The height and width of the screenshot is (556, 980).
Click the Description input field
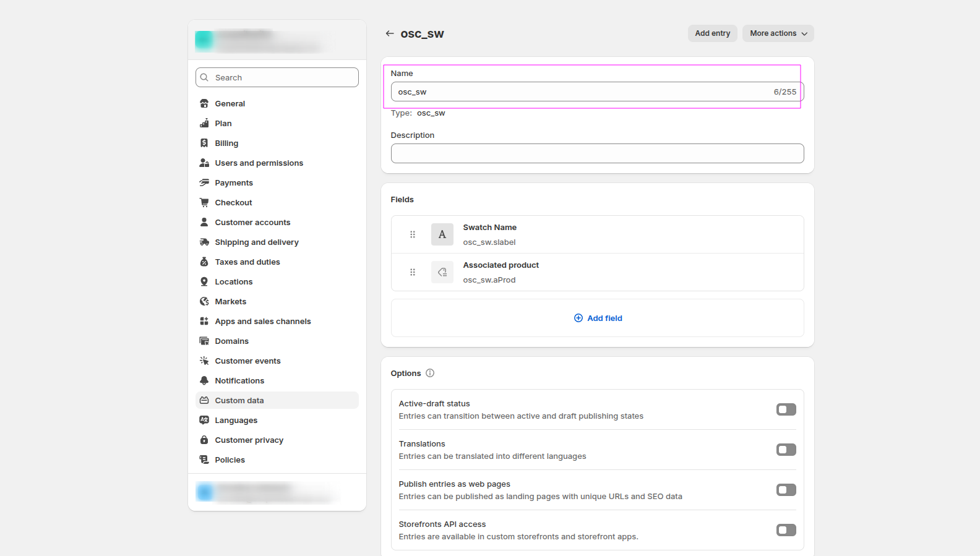[598, 153]
